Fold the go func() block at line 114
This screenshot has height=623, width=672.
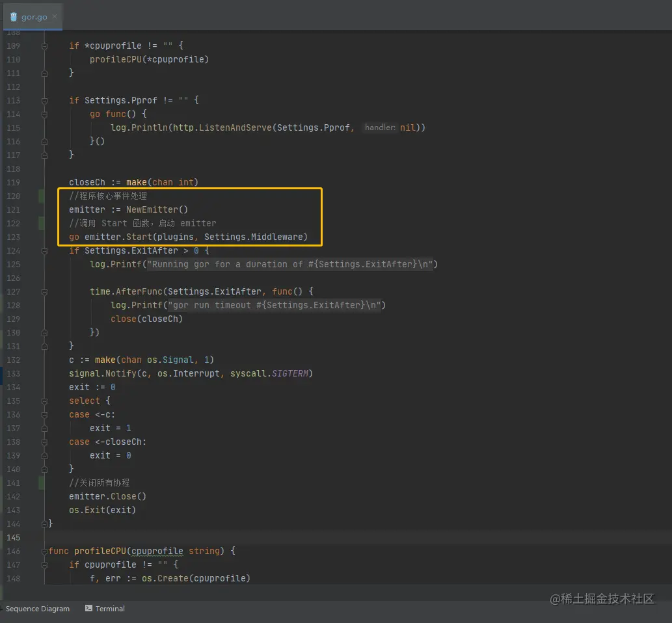click(x=44, y=114)
